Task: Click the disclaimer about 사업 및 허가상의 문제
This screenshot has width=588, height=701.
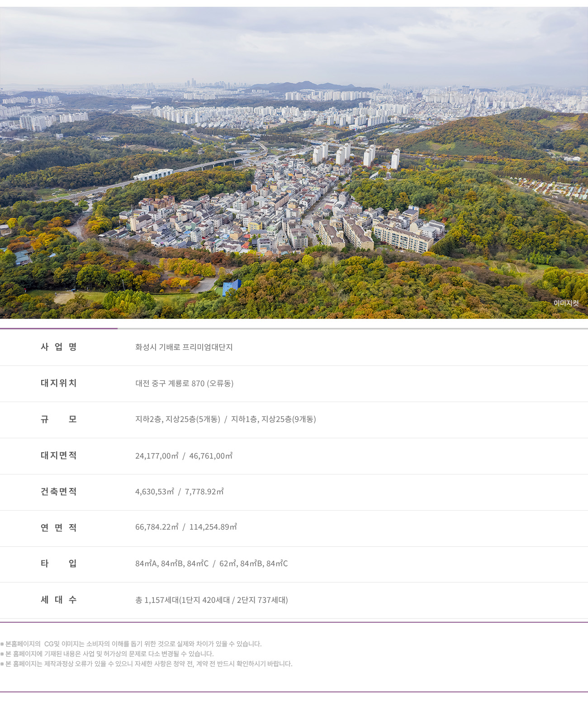Action: click(107, 654)
